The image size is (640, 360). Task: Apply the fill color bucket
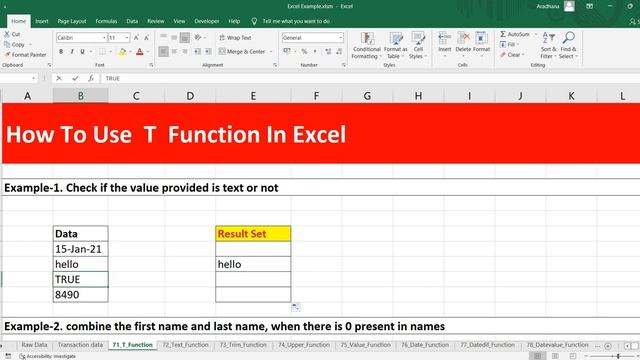point(122,52)
